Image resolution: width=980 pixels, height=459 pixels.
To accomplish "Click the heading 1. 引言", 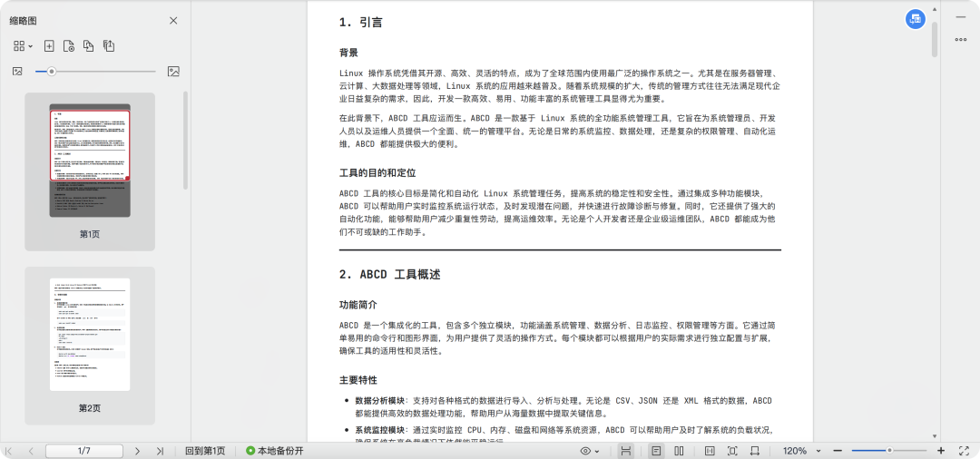I will [360, 23].
